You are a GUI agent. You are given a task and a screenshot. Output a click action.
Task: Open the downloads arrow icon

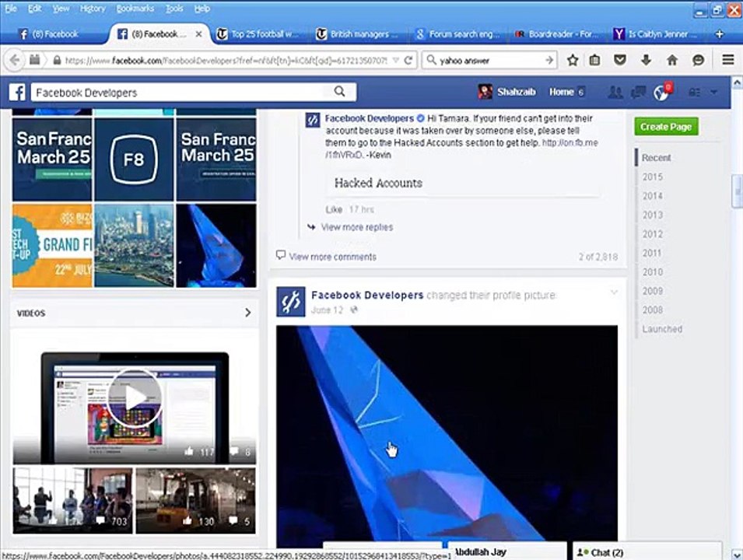pyautogui.click(x=646, y=60)
